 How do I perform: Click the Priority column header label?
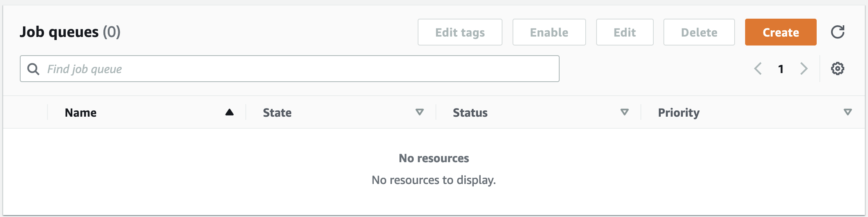coord(679,112)
